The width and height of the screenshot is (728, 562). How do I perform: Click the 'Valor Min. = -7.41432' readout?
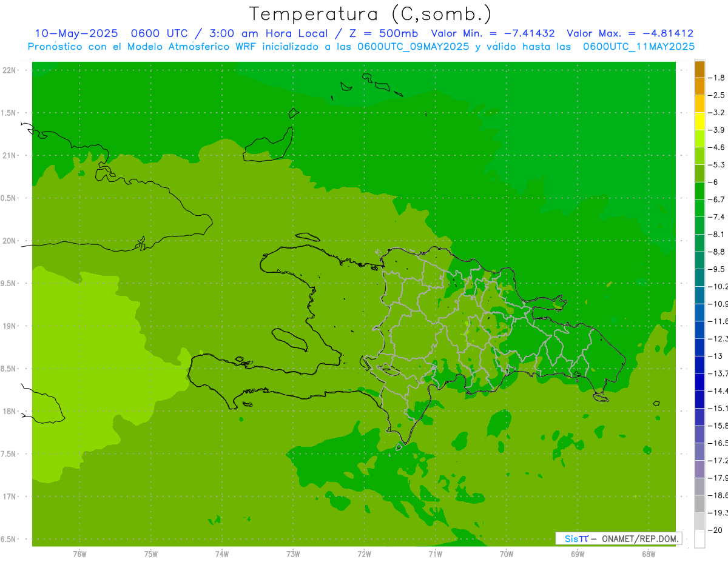tap(493, 33)
